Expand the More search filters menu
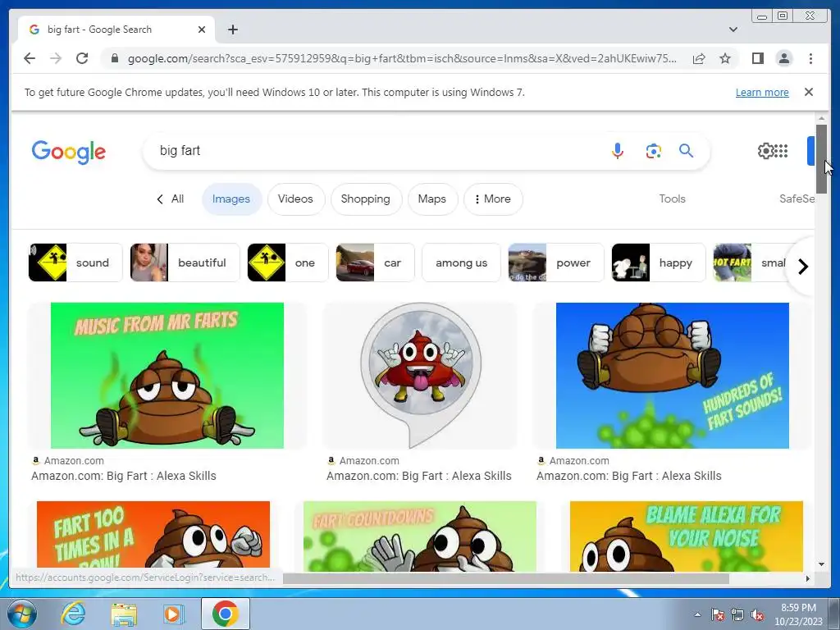The width and height of the screenshot is (840, 630). coord(493,199)
